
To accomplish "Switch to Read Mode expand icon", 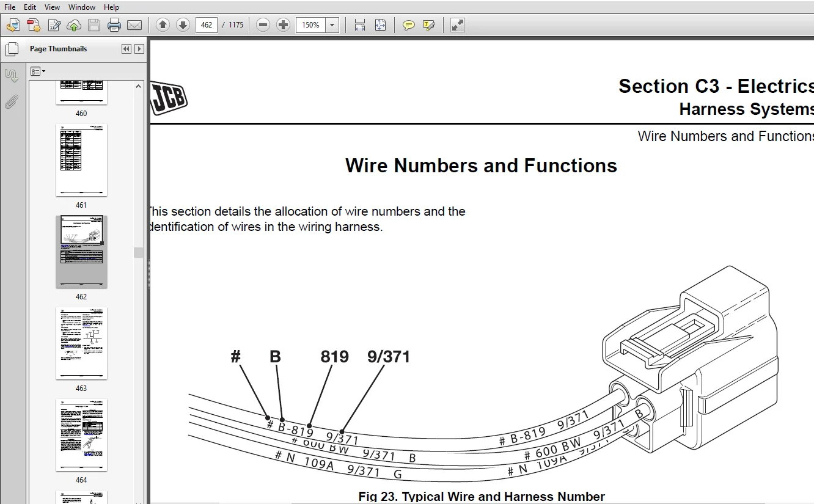I will pyautogui.click(x=457, y=25).
